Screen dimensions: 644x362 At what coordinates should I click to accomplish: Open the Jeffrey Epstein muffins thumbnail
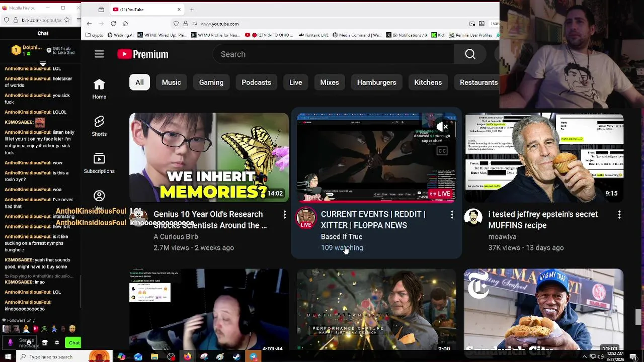[544, 157]
